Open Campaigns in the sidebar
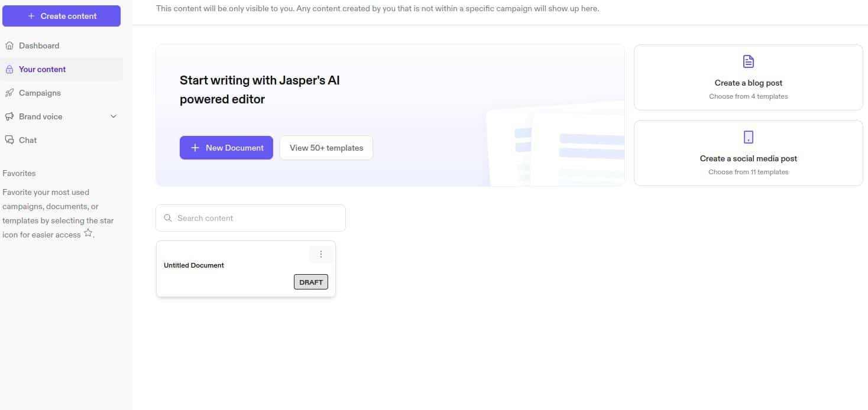Image resolution: width=868 pixels, height=410 pixels. pos(61,93)
